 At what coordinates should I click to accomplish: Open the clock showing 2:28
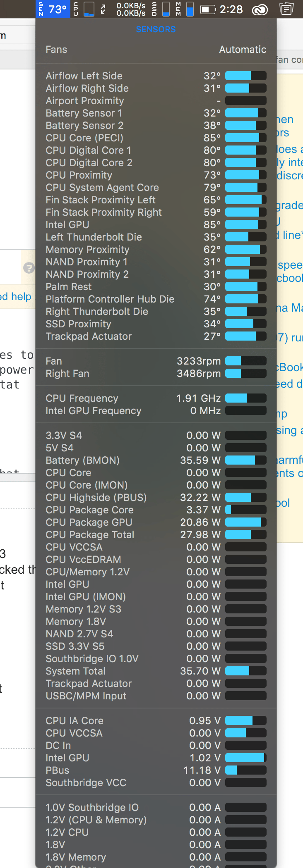click(x=232, y=9)
